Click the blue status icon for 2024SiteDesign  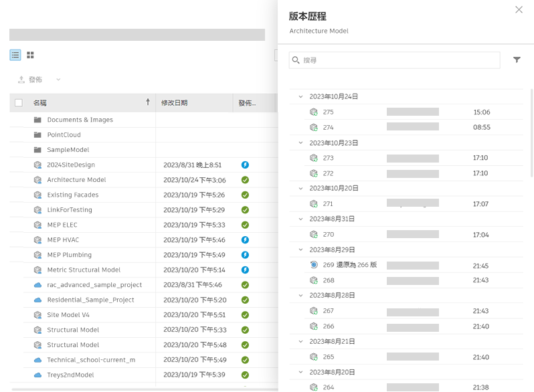(245, 165)
